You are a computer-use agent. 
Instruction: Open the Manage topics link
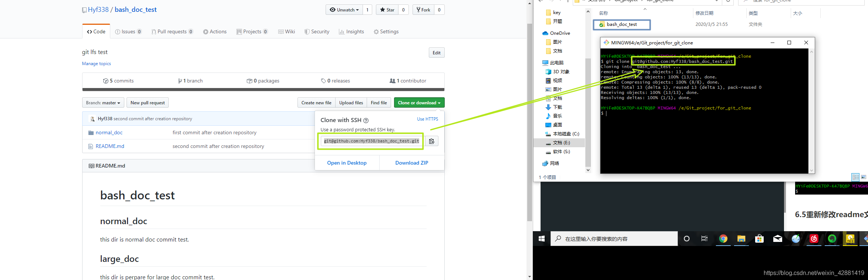pyautogui.click(x=97, y=64)
